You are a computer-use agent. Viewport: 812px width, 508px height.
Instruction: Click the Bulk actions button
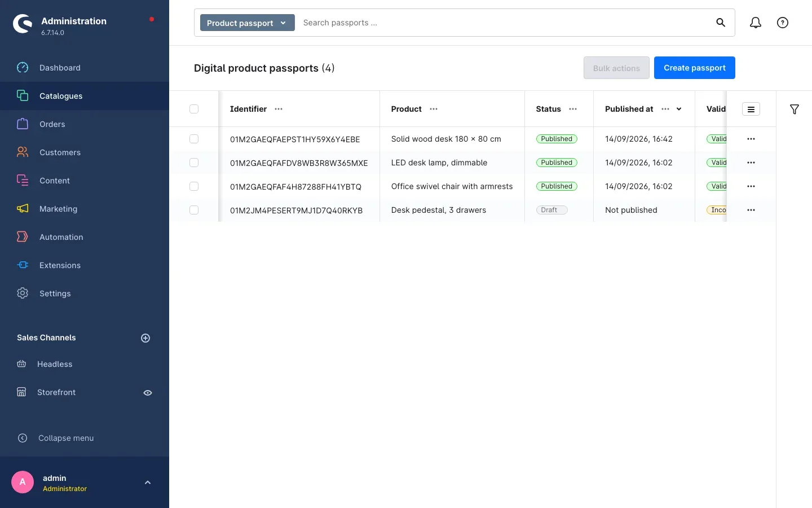pos(616,68)
